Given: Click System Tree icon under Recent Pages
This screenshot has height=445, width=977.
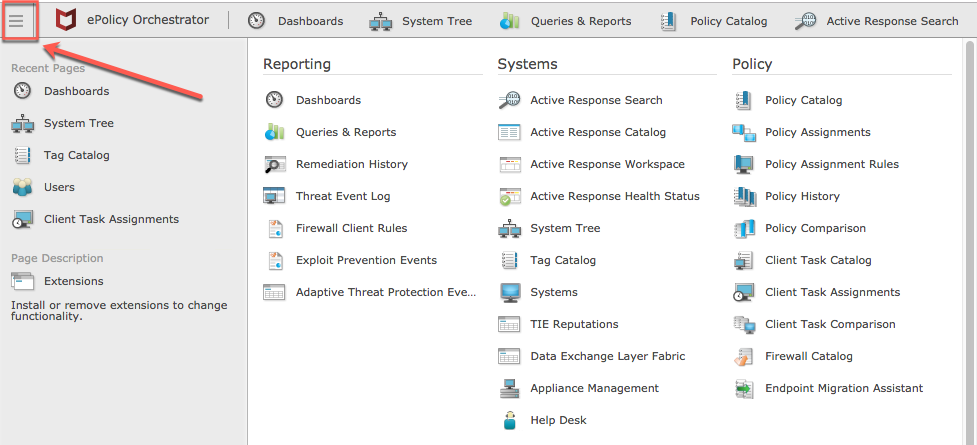Looking at the screenshot, I should (22, 123).
